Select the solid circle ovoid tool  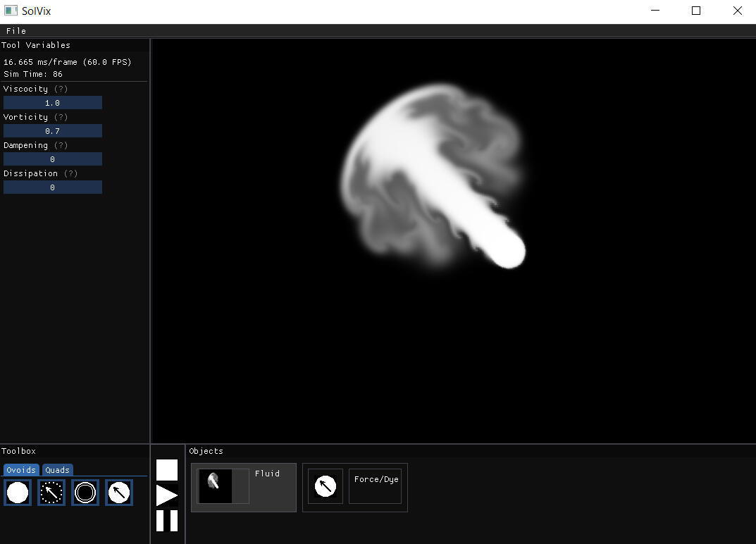(x=18, y=493)
